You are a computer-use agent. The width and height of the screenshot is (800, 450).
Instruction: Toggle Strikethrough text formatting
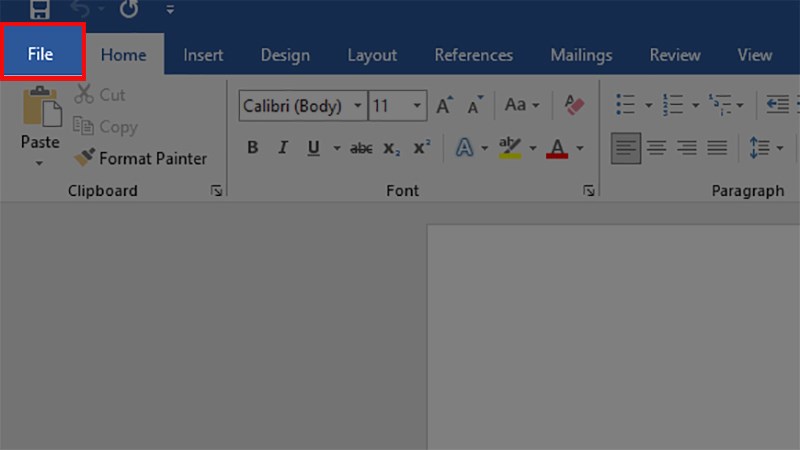tap(361, 148)
